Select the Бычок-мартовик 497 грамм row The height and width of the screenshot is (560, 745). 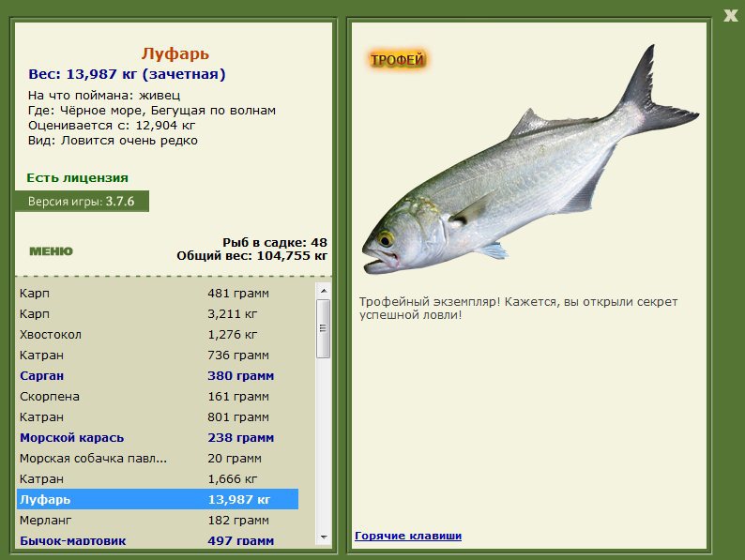pos(158,540)
